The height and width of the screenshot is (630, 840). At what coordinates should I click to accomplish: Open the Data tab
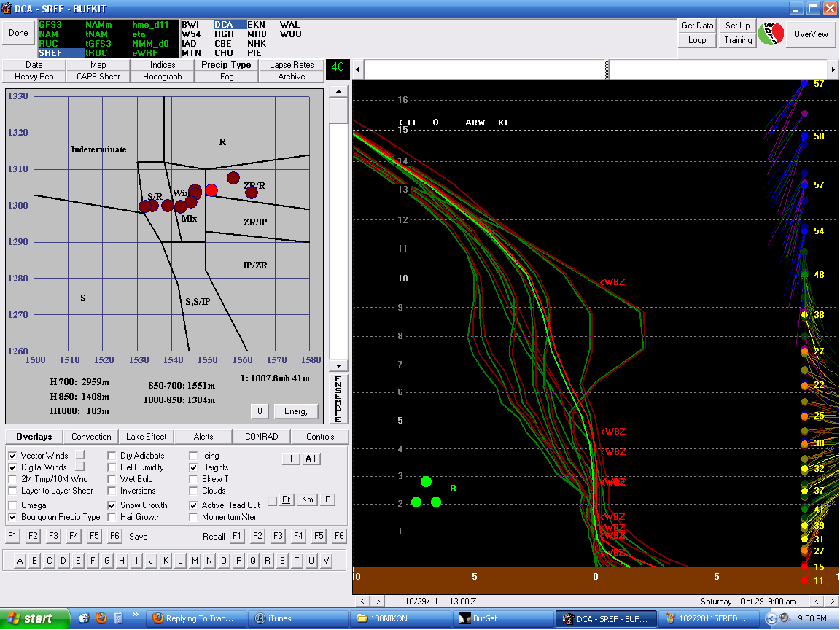click(x=34, y=65)
